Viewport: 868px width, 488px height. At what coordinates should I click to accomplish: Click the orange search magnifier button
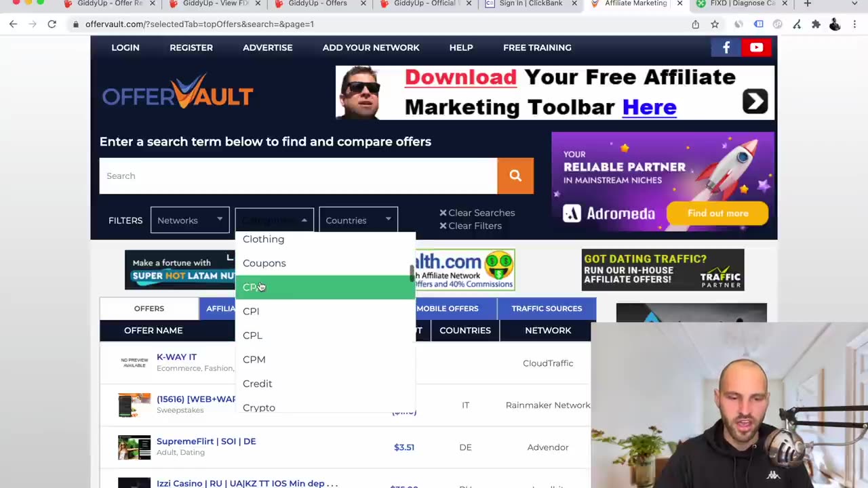[x=515, y=176]
